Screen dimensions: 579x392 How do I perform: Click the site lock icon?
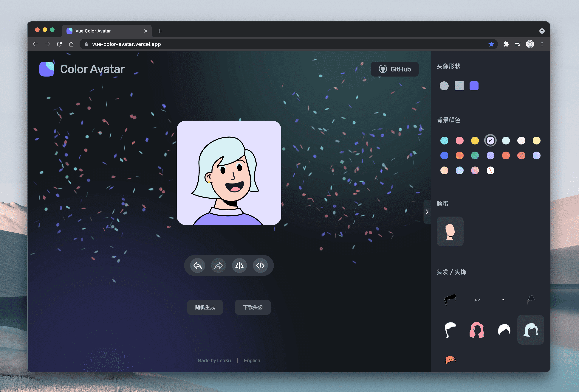click(x=86, y=44)
